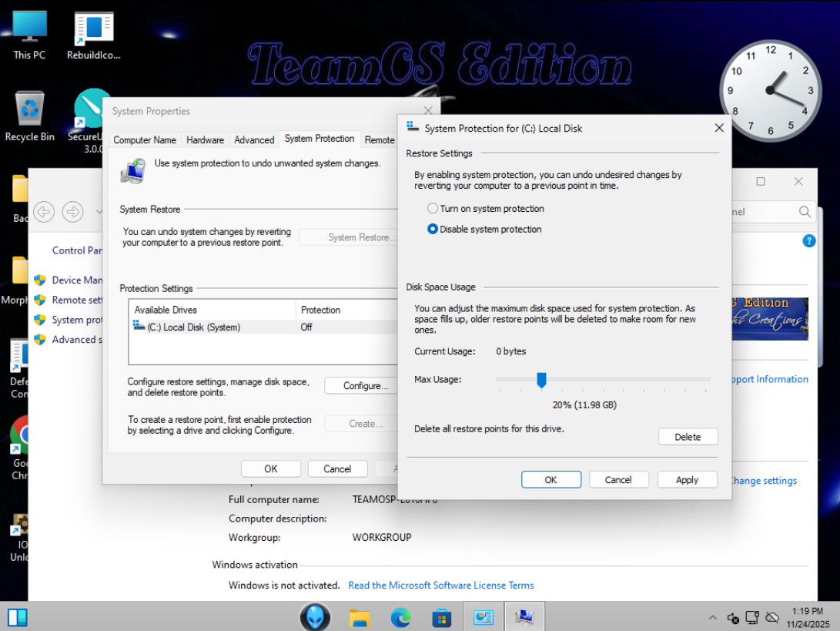
Task: Click Change settings link
Action: (x=765, y=480)
